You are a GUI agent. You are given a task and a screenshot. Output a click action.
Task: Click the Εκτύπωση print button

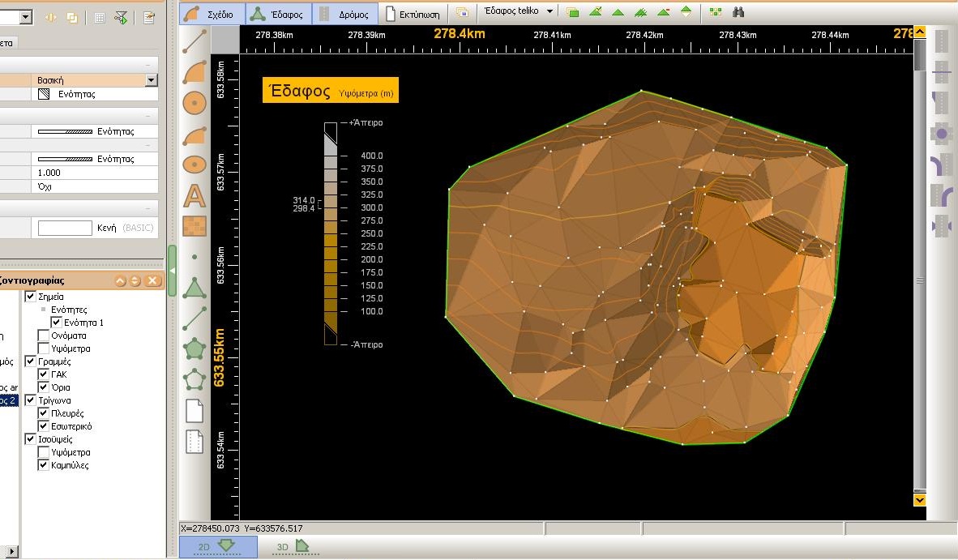[414, 14]
